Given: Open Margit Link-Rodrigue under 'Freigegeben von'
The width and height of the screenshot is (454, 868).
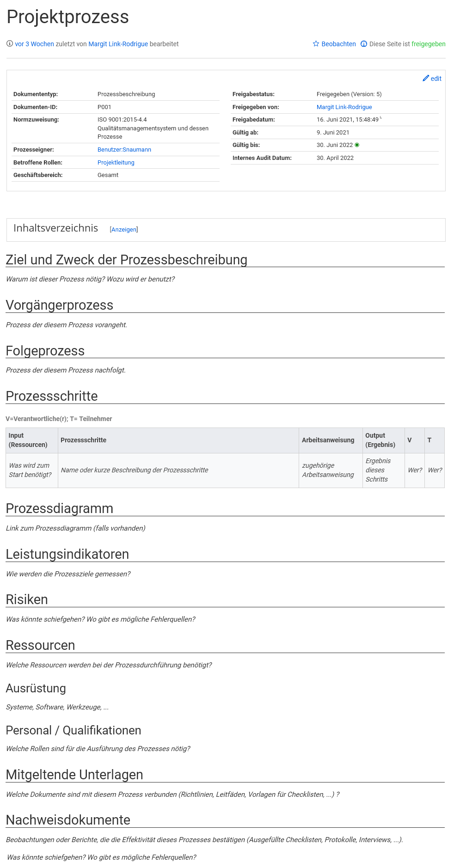Looking at the screenshot, I should coord(344,107).
